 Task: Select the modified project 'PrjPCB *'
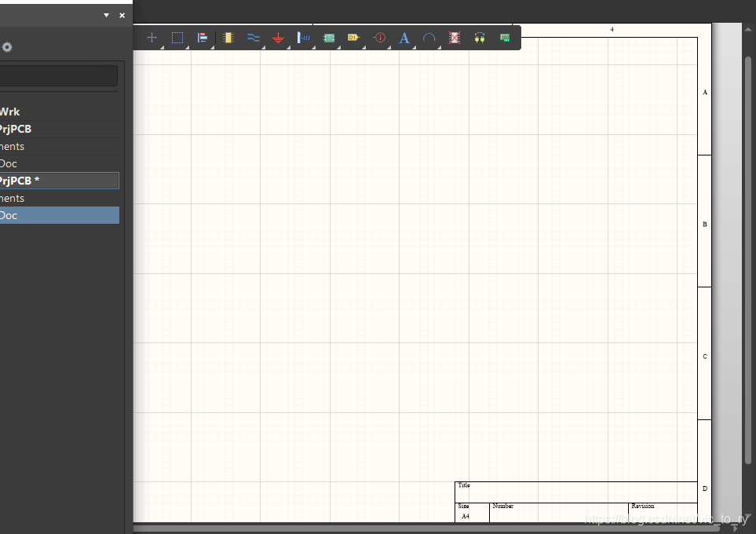(x=60, y=181)
